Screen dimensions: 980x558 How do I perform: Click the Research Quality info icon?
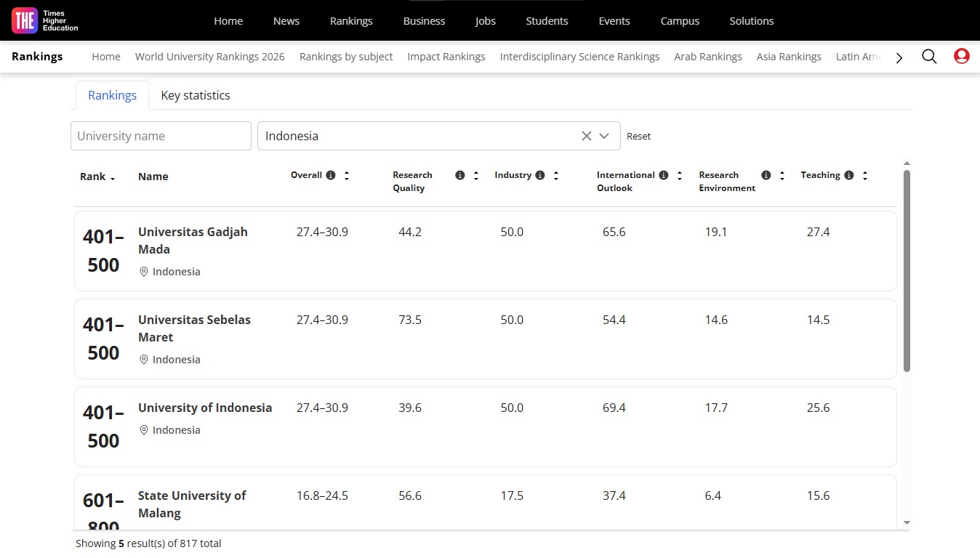(x=459, y=176)
